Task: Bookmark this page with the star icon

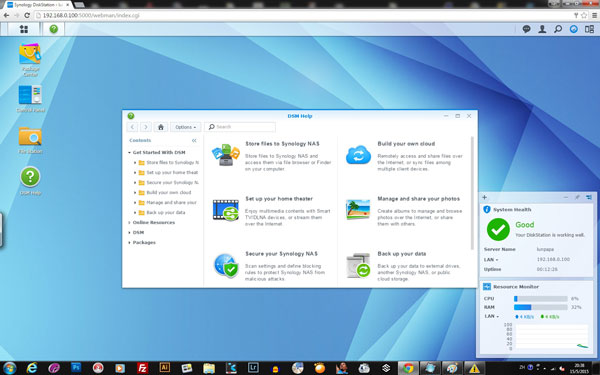Action: pos(584,15)
